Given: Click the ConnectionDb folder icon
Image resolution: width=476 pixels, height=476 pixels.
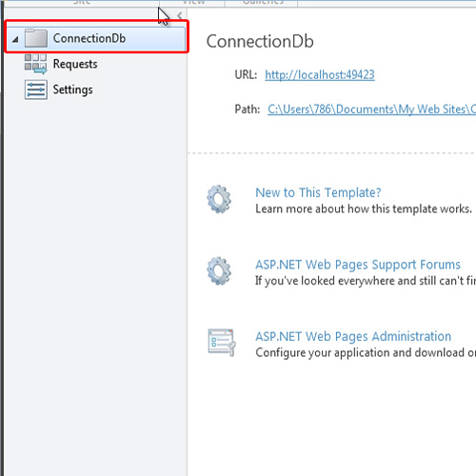Looking at the screenshot, I should 36,38.
